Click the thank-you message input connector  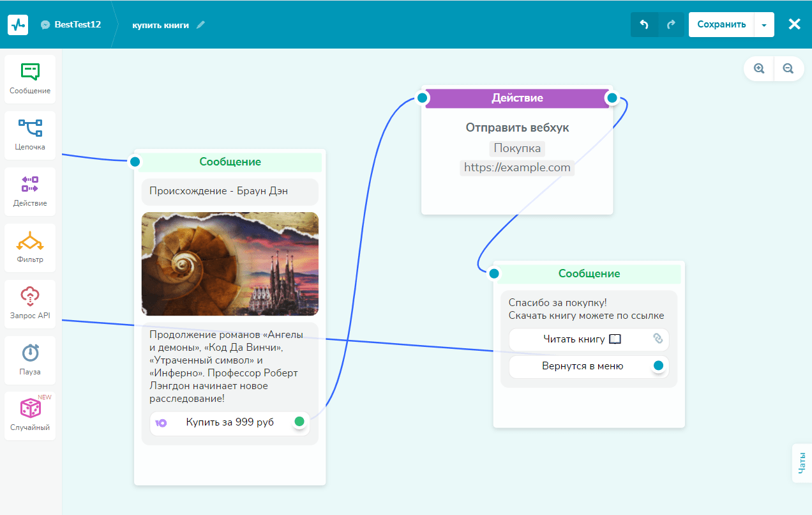click(494, 273)
